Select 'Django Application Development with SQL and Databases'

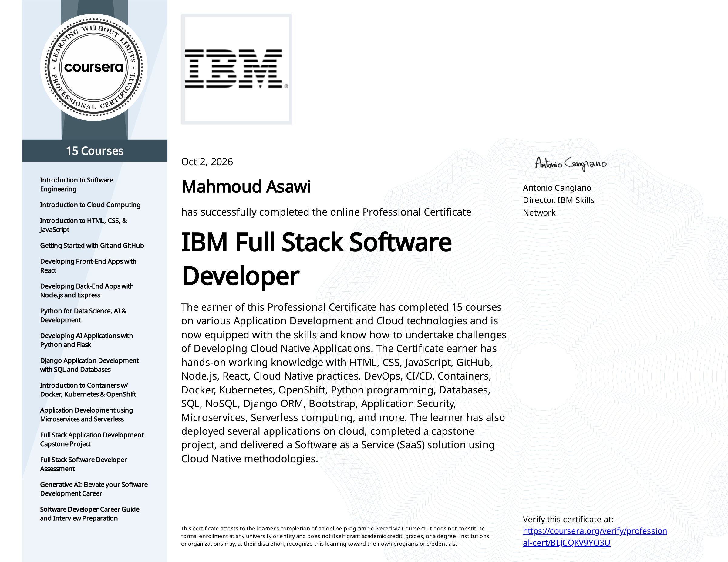(x=89, y=365)
